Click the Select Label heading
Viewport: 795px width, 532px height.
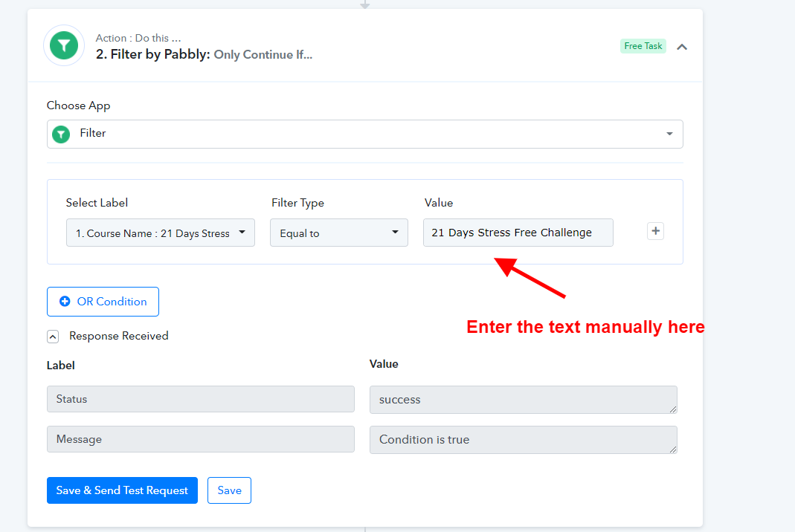[97, 203]
